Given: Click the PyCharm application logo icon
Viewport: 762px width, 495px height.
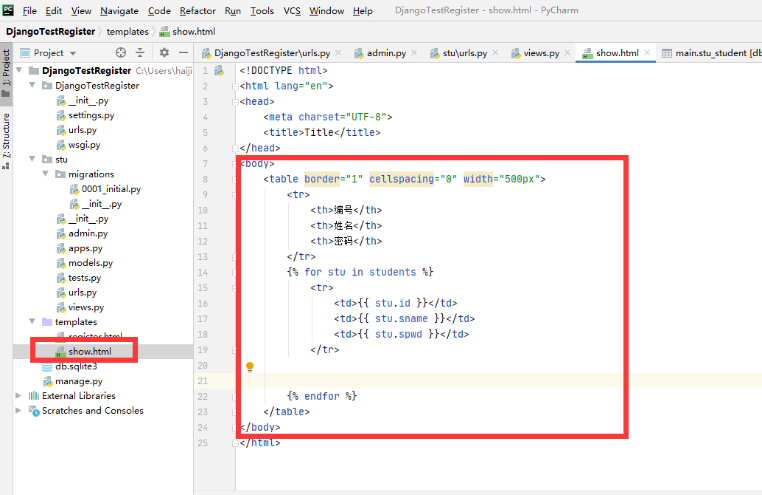Looking at the screenshot, I should coord(8,10).
